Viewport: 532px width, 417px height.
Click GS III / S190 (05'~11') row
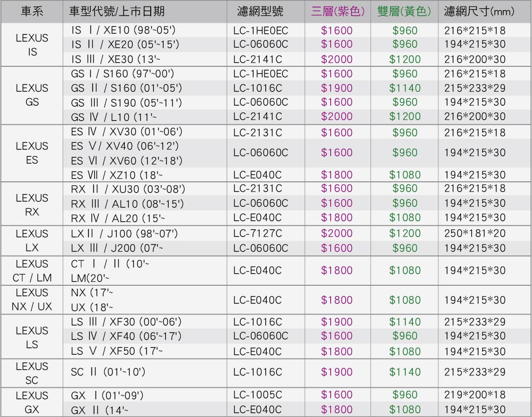coord(297,102)
